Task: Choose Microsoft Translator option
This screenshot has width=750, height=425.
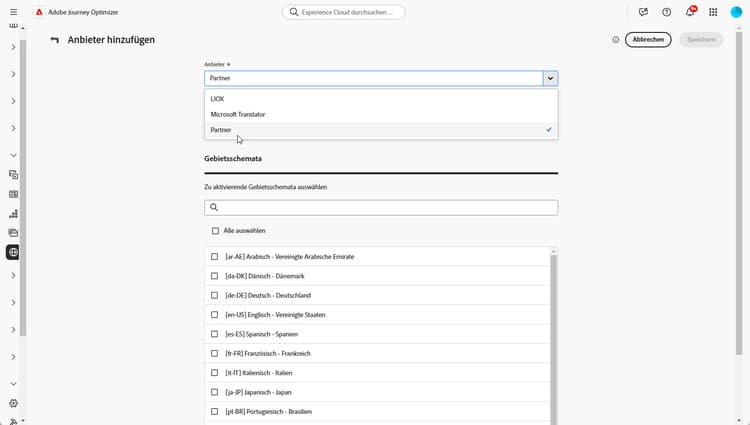Action: (x=238, y=114)
